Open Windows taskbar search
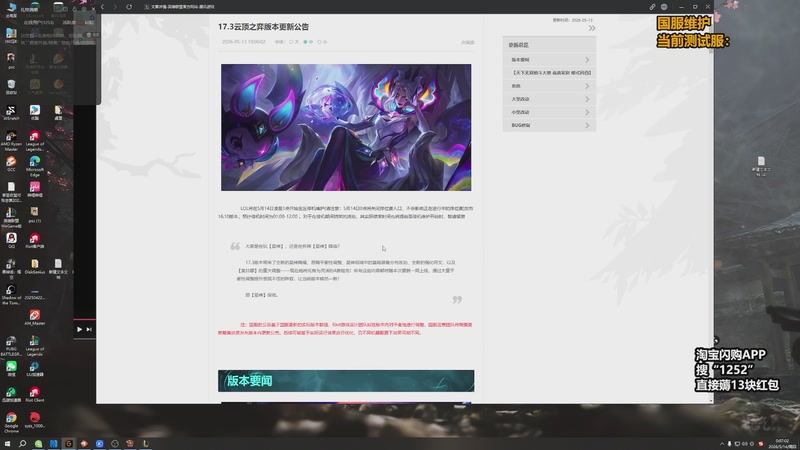The height and width of the screenshot is (450, 800). coord(22,444)
